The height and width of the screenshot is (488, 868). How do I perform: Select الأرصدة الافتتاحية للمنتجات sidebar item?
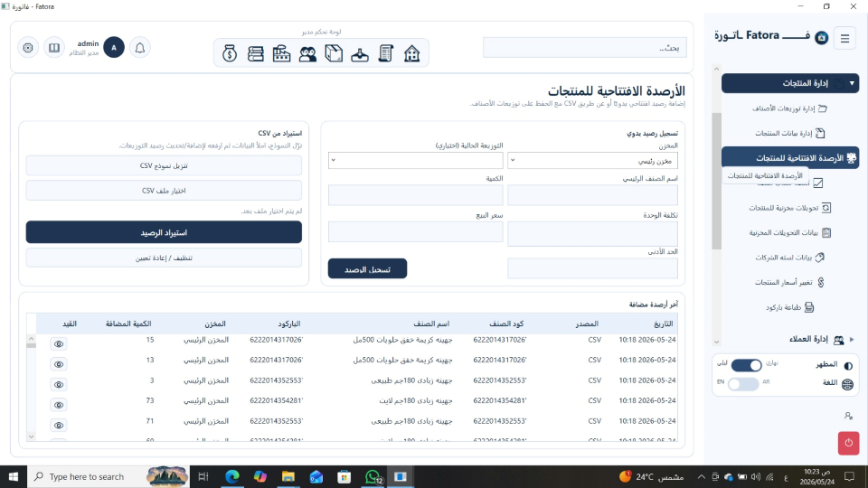790,157
